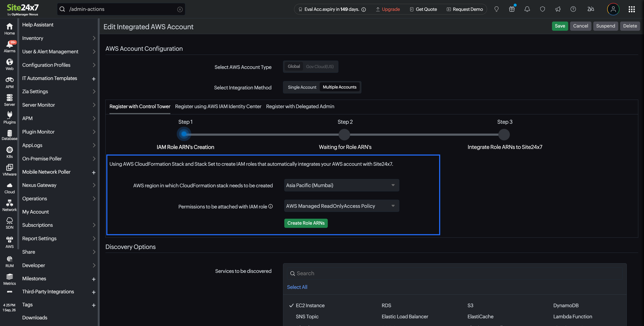Open the K8s monitoring sidebar icon
The width and height of the screenshot is (644, 326).
(x=10, y=152)
